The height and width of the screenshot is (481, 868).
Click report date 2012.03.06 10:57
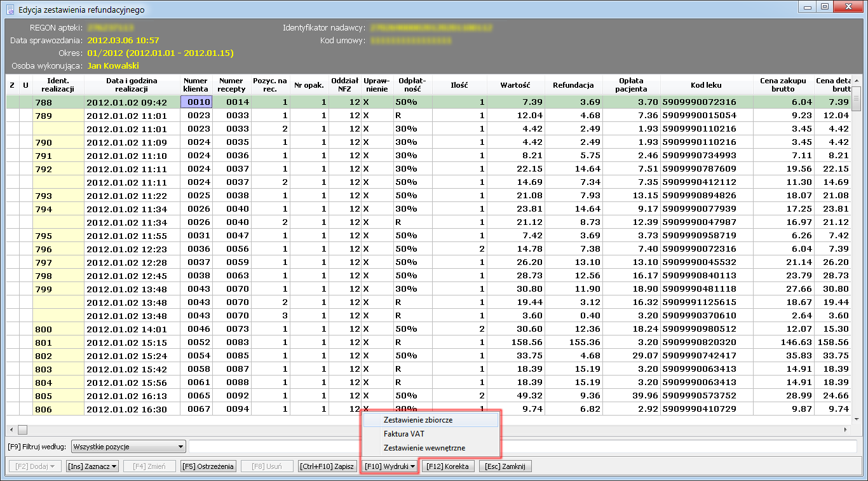click(x=123, y=40)
